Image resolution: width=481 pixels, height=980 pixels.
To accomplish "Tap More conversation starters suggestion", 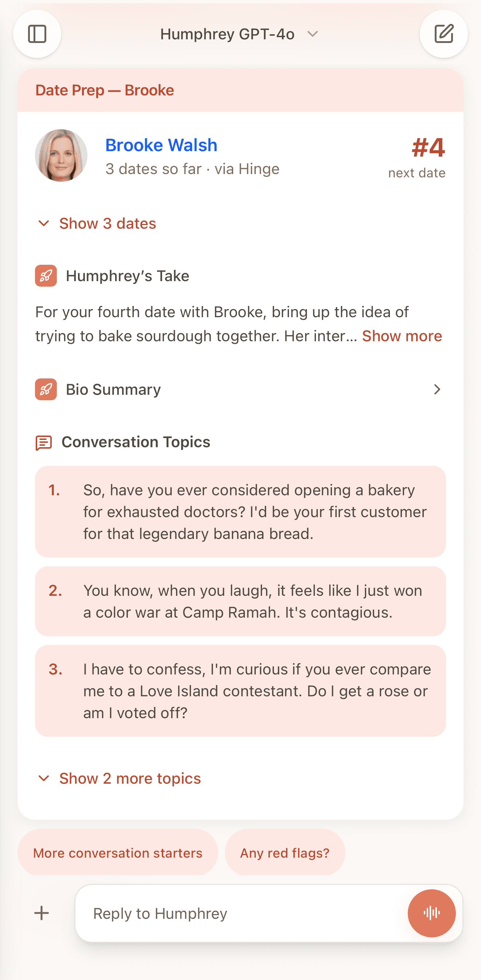I will 118,853.
